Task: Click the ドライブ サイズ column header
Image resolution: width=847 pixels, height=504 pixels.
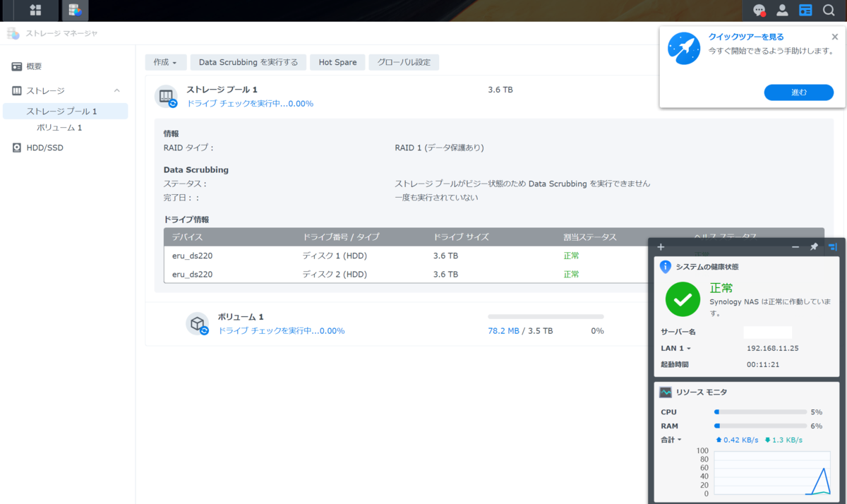Action: [x=461, y=236]
